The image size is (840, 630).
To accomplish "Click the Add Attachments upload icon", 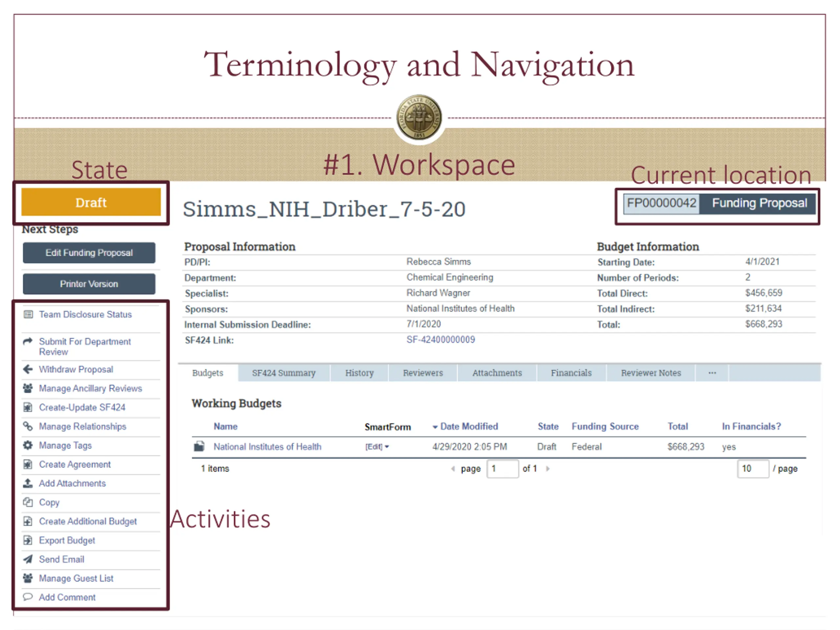I will click(x=28, y=483).
